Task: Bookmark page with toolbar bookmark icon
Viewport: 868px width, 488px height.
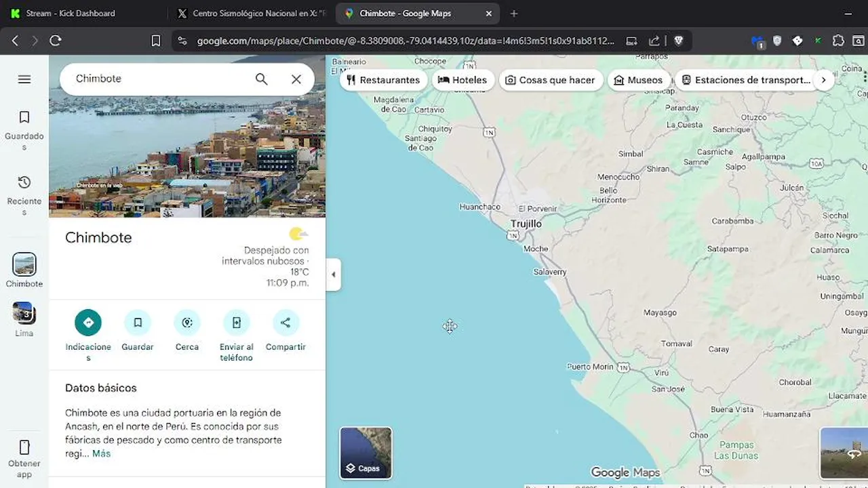Action: click(x=156, y=41)
